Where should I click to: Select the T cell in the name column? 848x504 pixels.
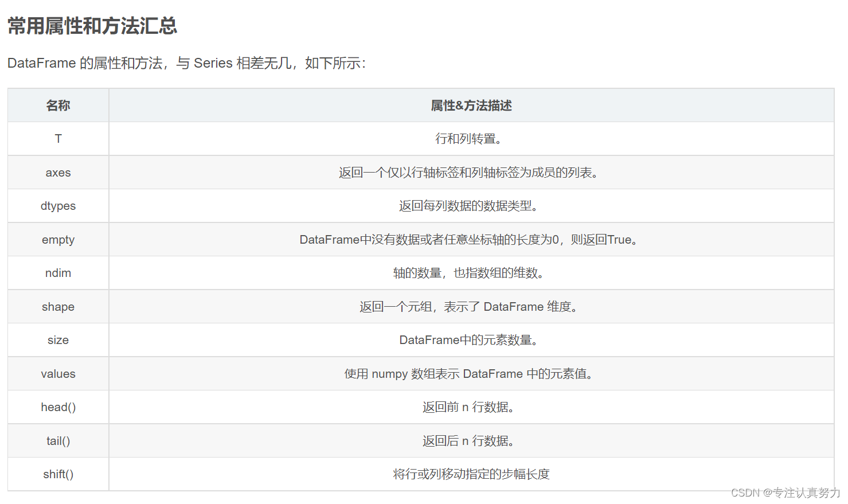(x=58, y=139)
